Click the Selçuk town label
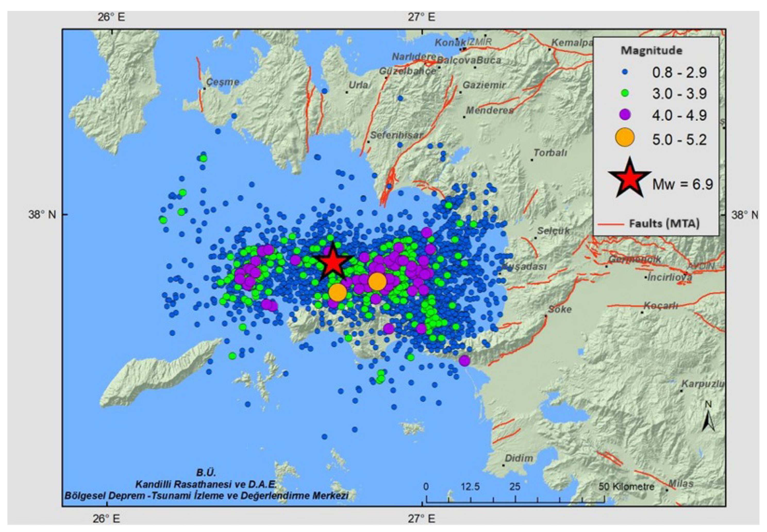 pos(554,230)
